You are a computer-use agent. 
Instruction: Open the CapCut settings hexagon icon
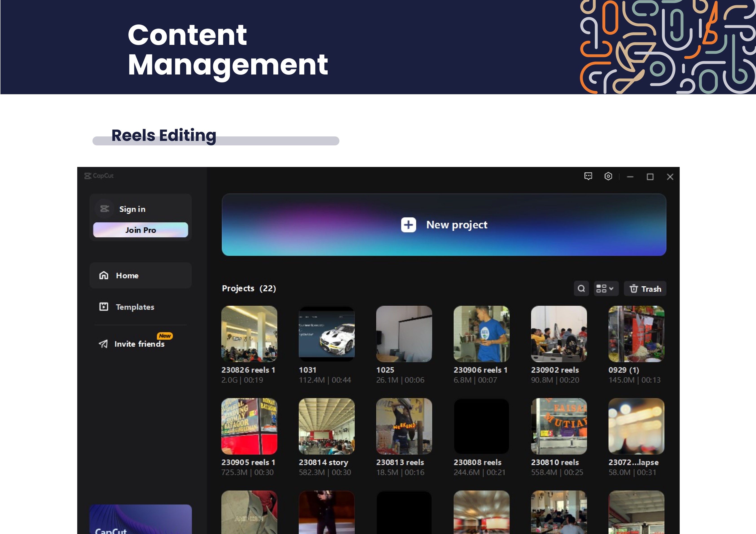pos(608,176)
